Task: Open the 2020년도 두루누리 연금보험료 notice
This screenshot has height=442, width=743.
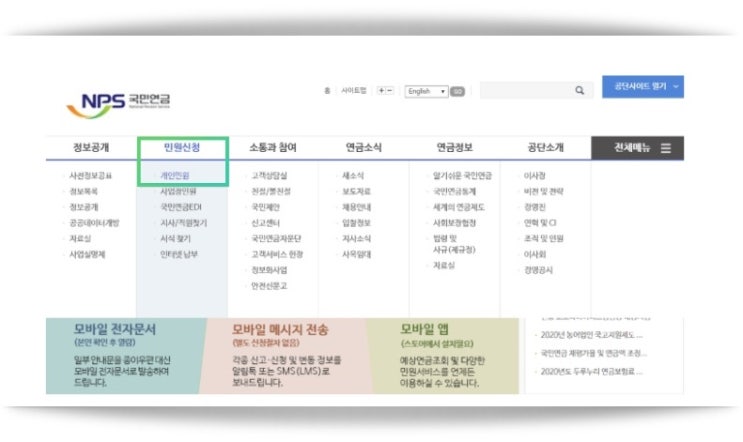Action: [591, 371]
